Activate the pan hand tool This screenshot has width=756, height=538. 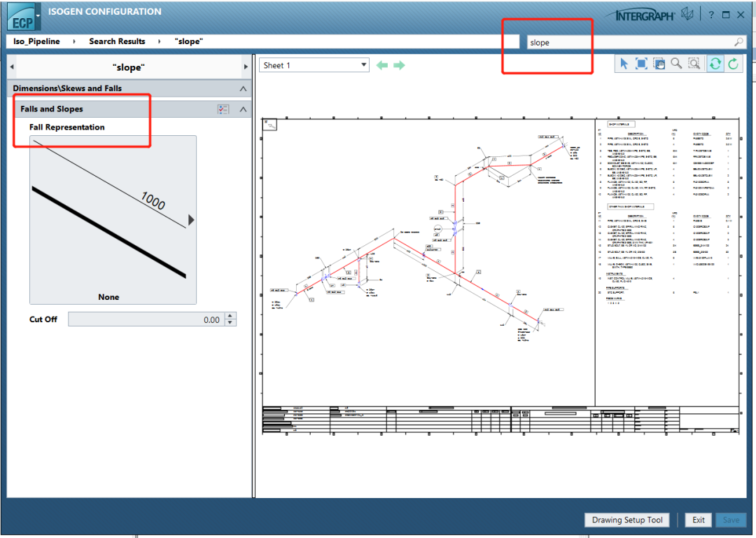coord(659,64)
